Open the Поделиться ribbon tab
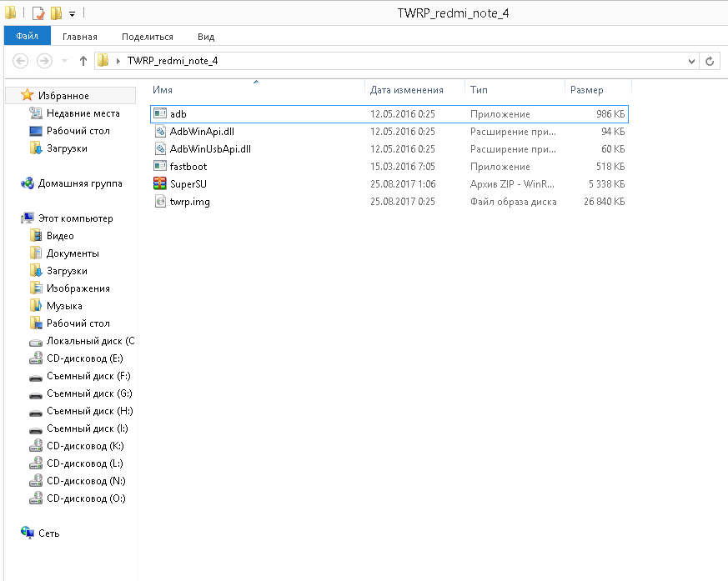Viewport: 728px width, 581px height. 147,37
